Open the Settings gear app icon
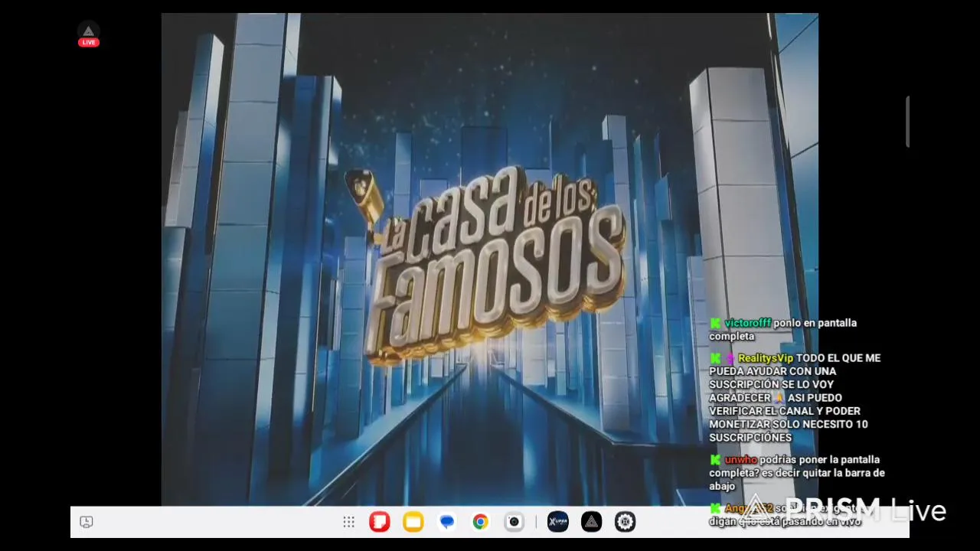Screen dimensions: 980x551 click(x=626, y=522)
